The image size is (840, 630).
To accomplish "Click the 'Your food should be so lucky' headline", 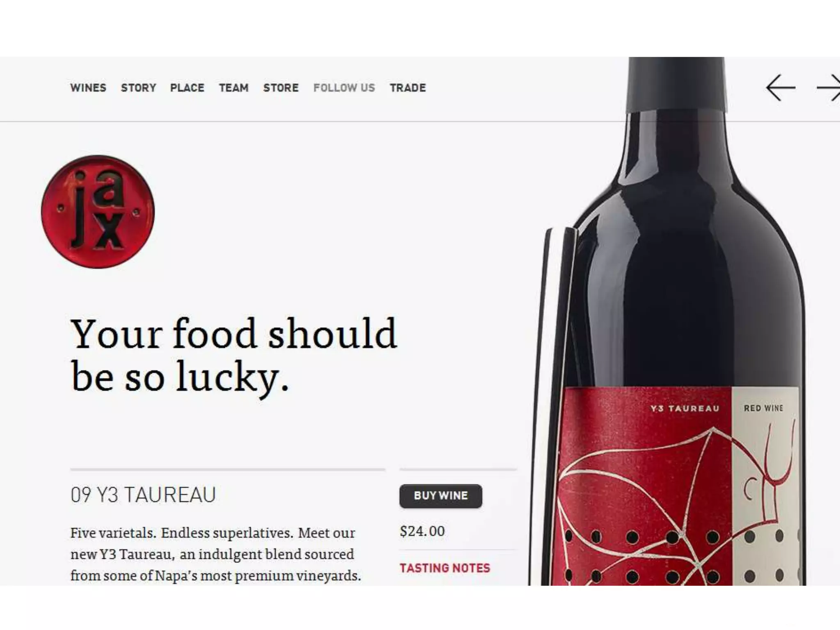I will click(x=234, y=355).
